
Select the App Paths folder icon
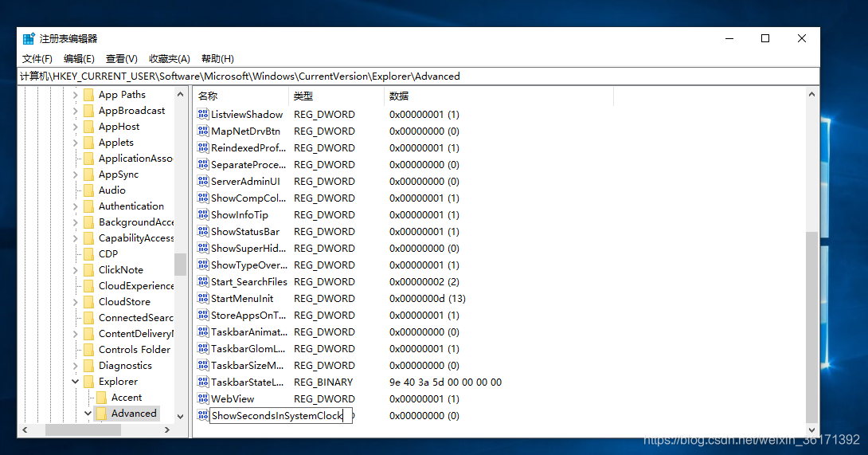pyautogui.click(x=88, y=95)
